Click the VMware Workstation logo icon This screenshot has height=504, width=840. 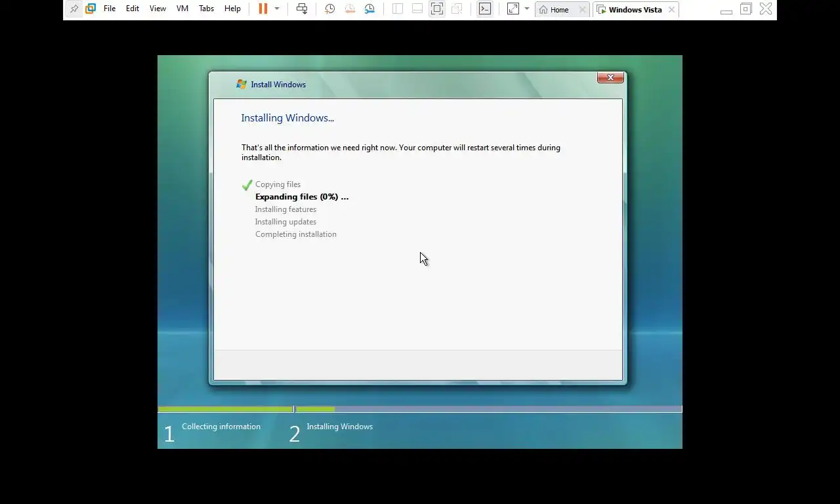coord(91,9)
